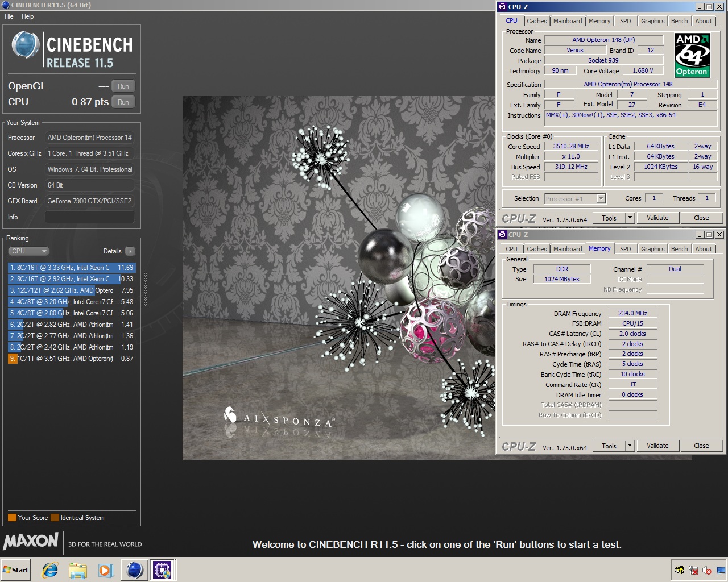Click Tools button in lower CPU-Z
The height and width of the screenshot is (582, 728).
click(609, 446)
